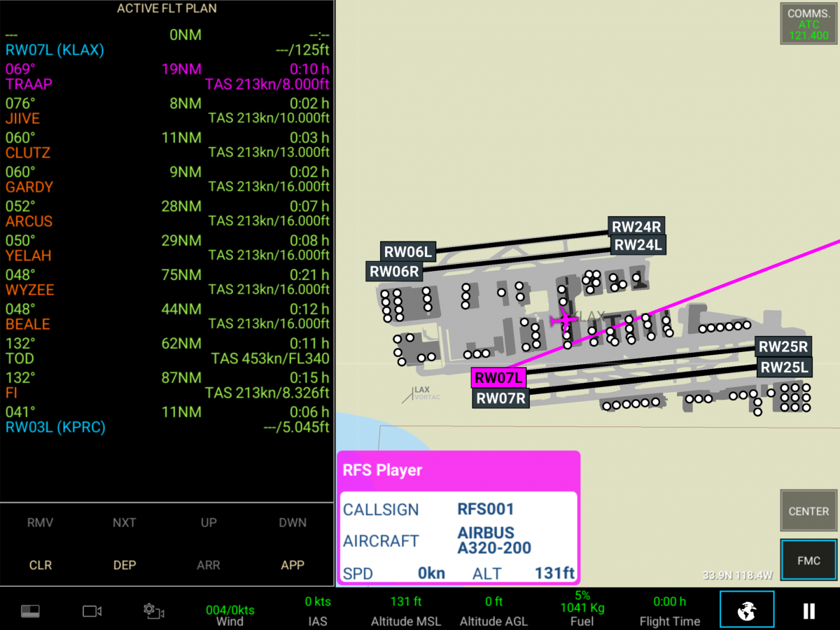Toggle the highlighted RW07L runway selection
The image size is (840, 630).
[x=500, y=378]
